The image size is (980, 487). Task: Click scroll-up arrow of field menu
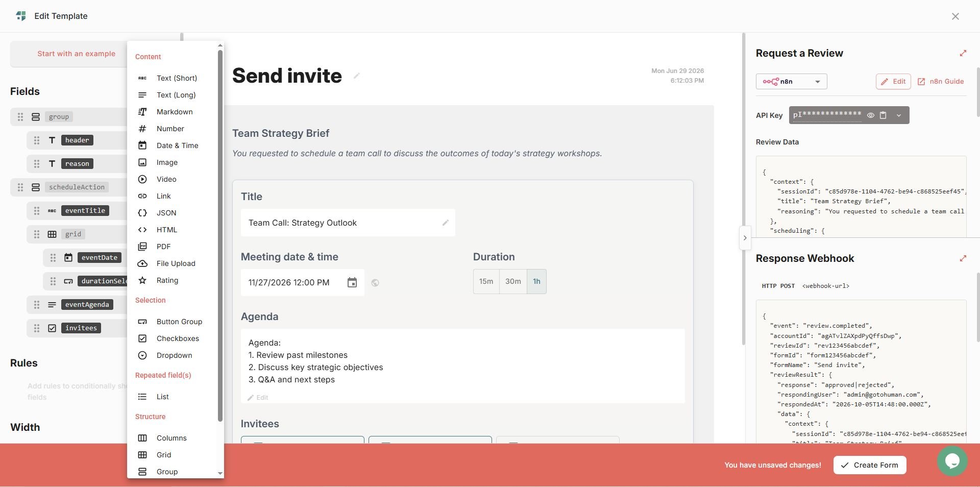(x=220, y=45)
